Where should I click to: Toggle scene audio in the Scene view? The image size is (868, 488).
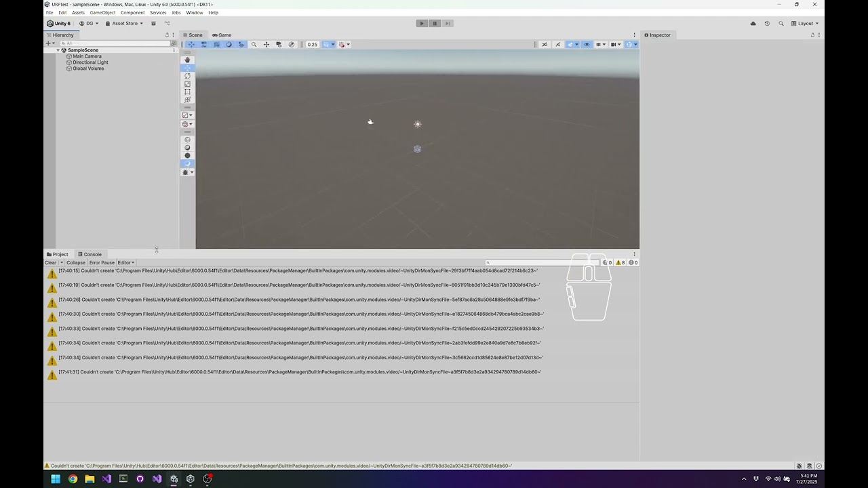tap(559, 44)
